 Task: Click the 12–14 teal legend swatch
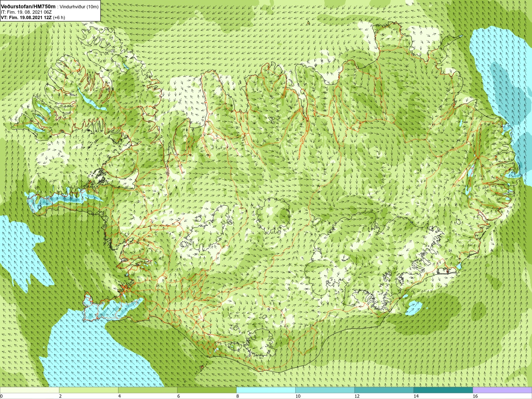pos(384,390)
